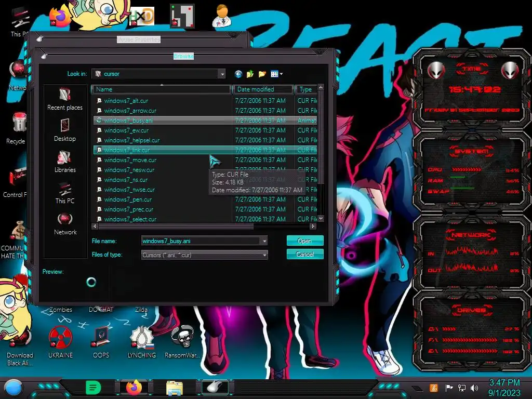532x399 pixels.
Task: Sort files by Date modified column
Action: 262,89
